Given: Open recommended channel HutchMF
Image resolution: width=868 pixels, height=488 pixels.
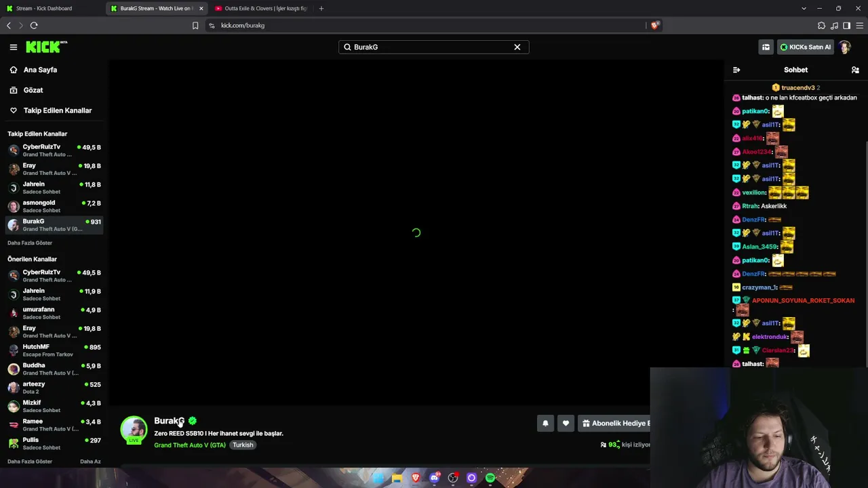Looking at the screenshot, I should click(54, 350).
